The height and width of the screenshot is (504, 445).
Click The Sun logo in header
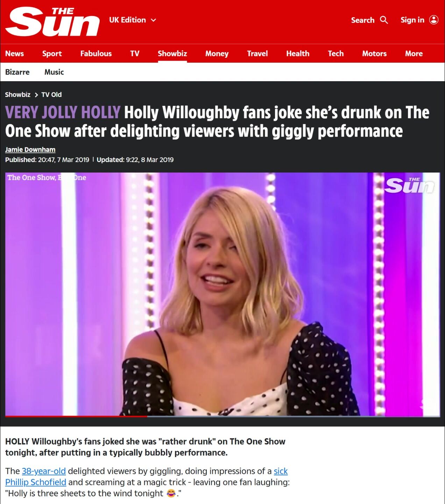[52, 22]
